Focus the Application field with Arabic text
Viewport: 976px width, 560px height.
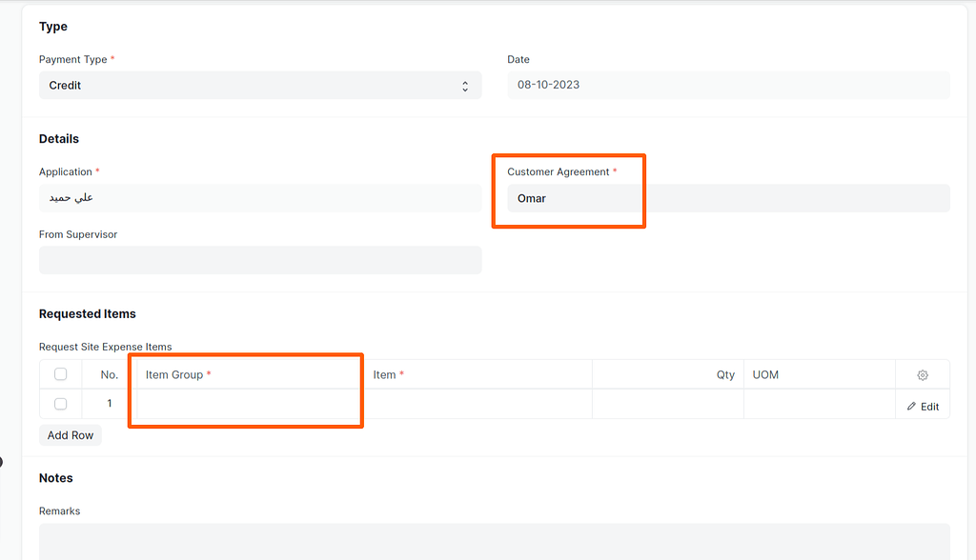pos(260,198)
